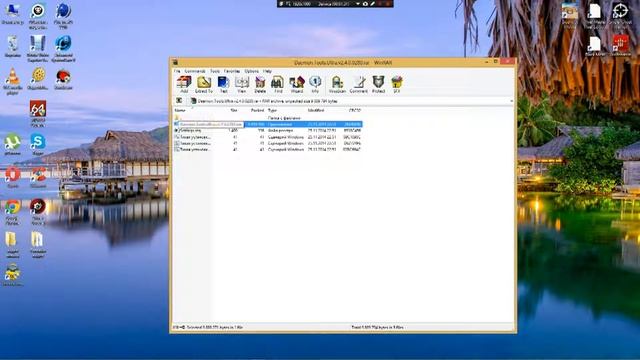Expand the archive path dropdown arrow
The width and height of the screenshot is (640, 360).
[511, 101]
